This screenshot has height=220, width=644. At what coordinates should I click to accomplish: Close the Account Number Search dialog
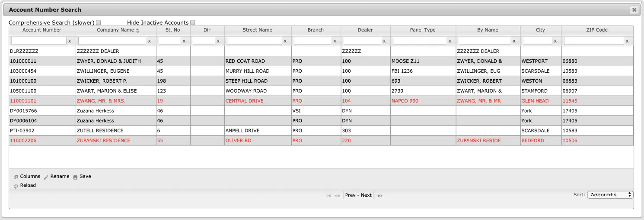pyautogui.click(x=634, y=10)
